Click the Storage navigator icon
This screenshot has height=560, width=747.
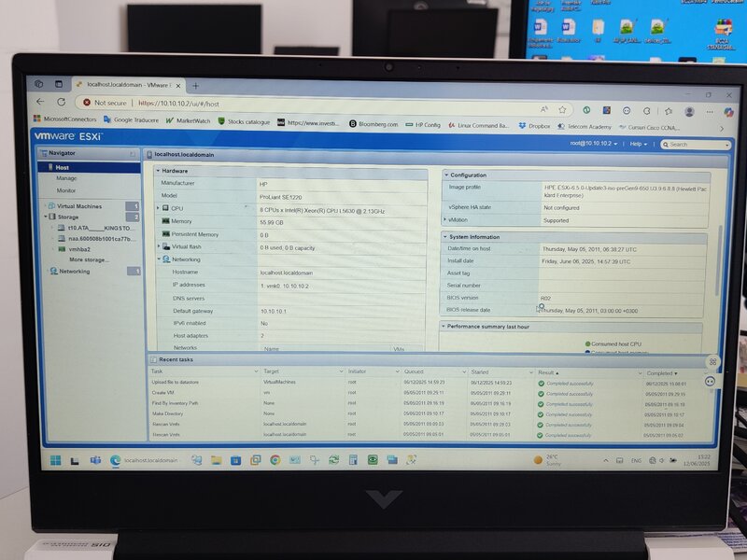pos(52,217)
